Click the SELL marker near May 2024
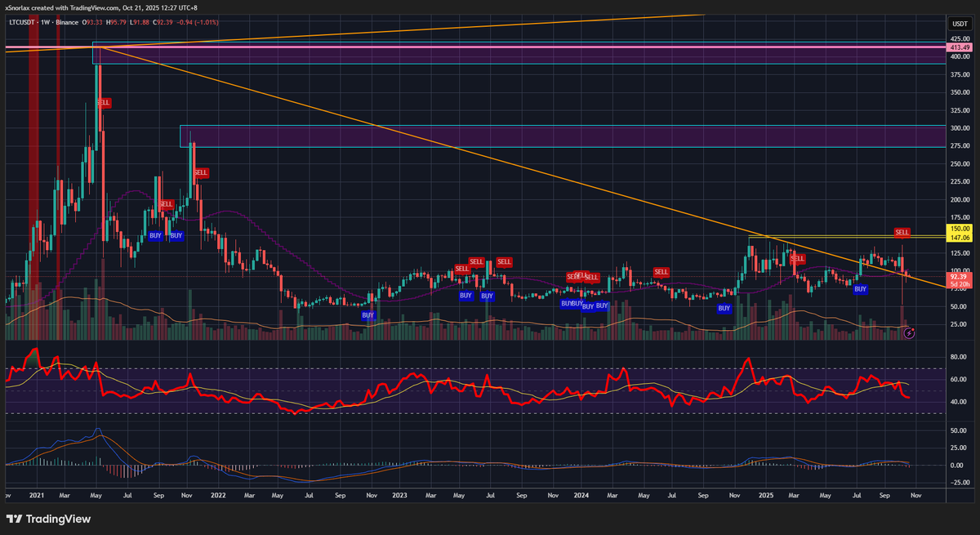The height and width of the screenshot is (535, 980). point(661,271)
